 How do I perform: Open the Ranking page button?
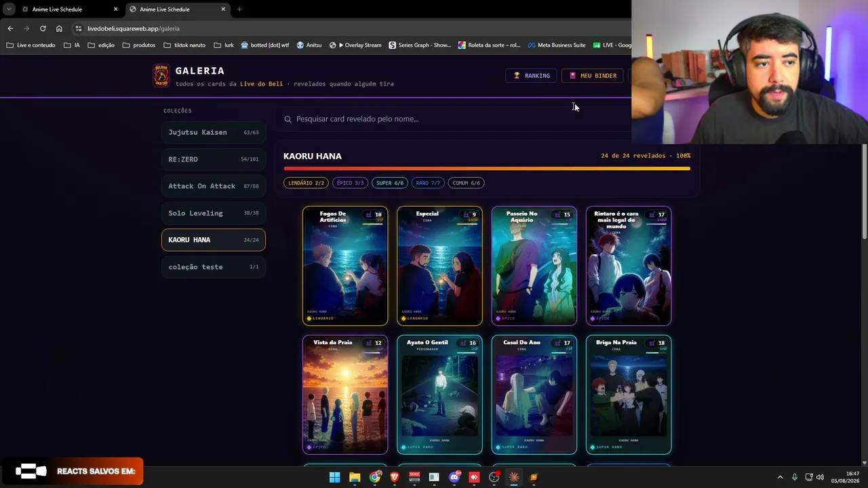pyautogui.click(x=531, y=76)
